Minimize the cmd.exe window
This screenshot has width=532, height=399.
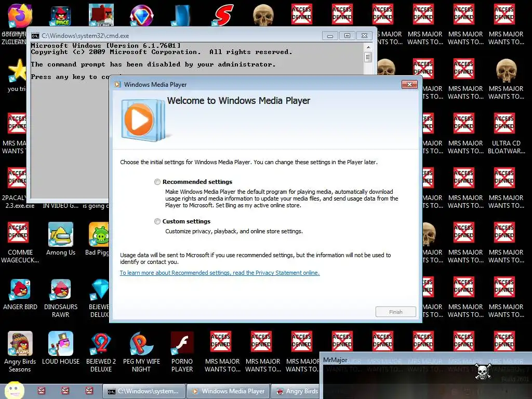(330, 36)
